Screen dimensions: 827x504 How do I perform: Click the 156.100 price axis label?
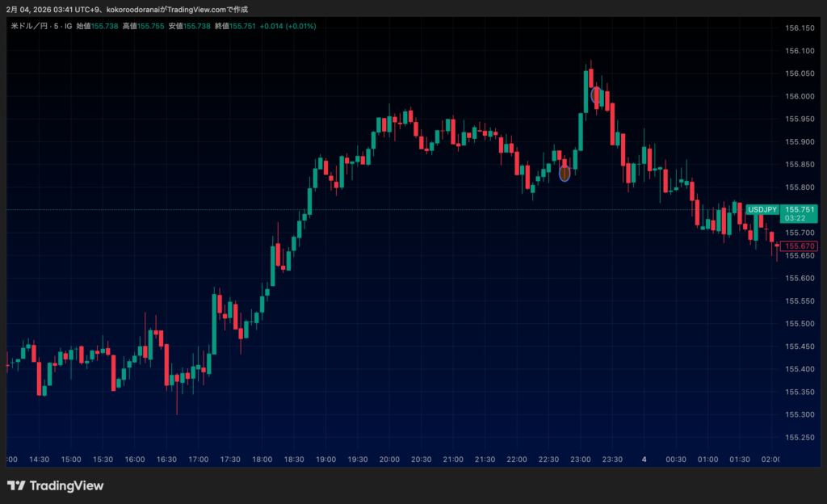pyautogui.click(x=800, y=51)
